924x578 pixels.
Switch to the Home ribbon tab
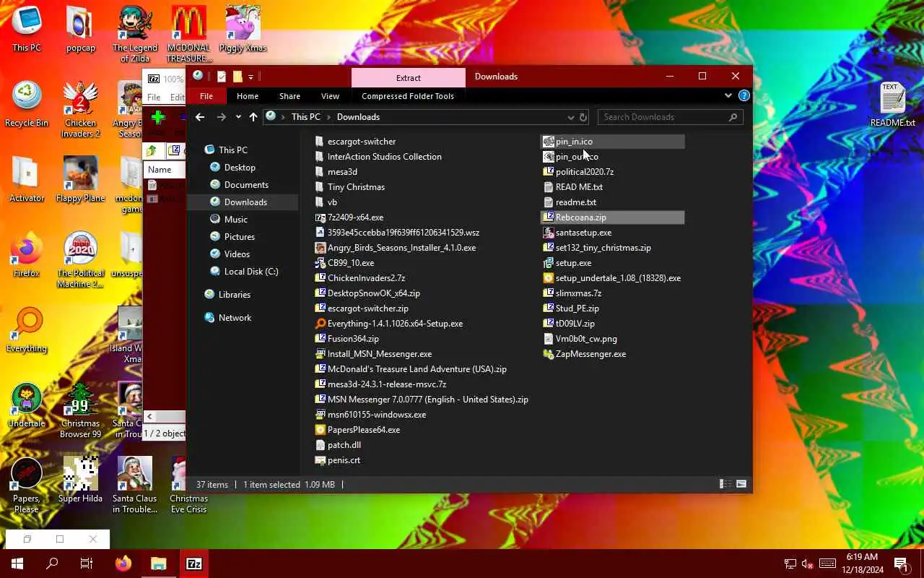(248, 96)
